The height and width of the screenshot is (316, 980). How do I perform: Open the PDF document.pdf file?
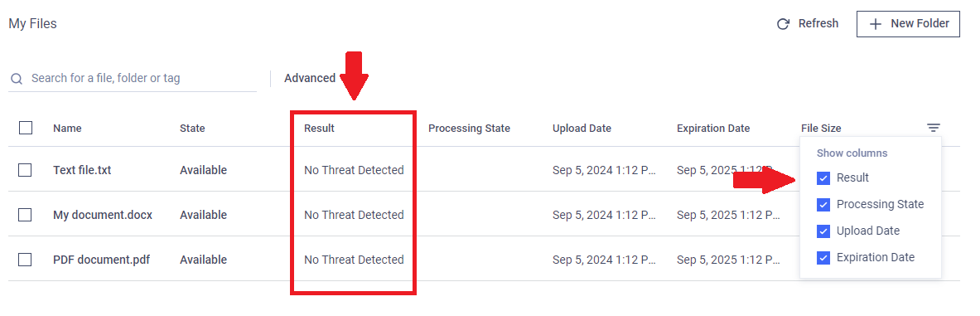101,260
